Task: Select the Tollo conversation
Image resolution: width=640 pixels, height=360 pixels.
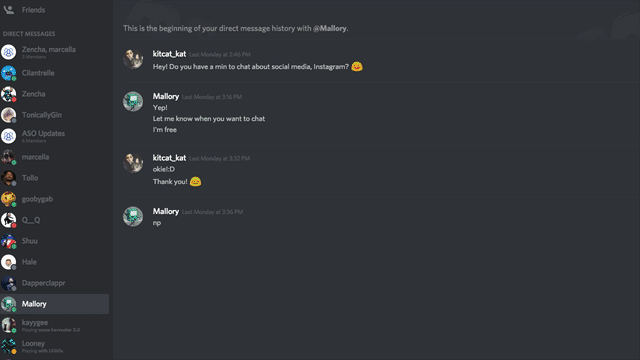Action: pos(55,178)
